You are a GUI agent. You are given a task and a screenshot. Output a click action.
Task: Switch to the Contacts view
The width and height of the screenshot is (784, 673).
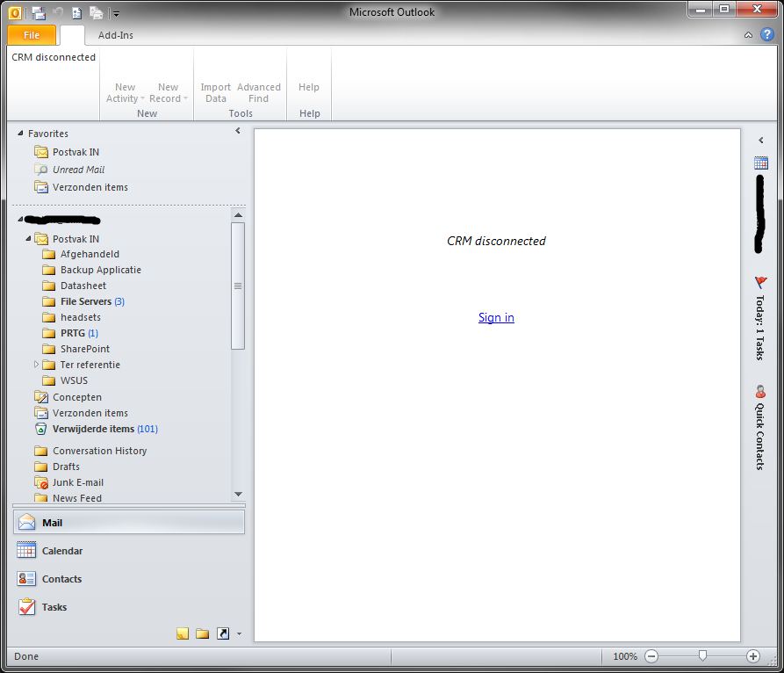pyautogui.click(x=129, y=579)
